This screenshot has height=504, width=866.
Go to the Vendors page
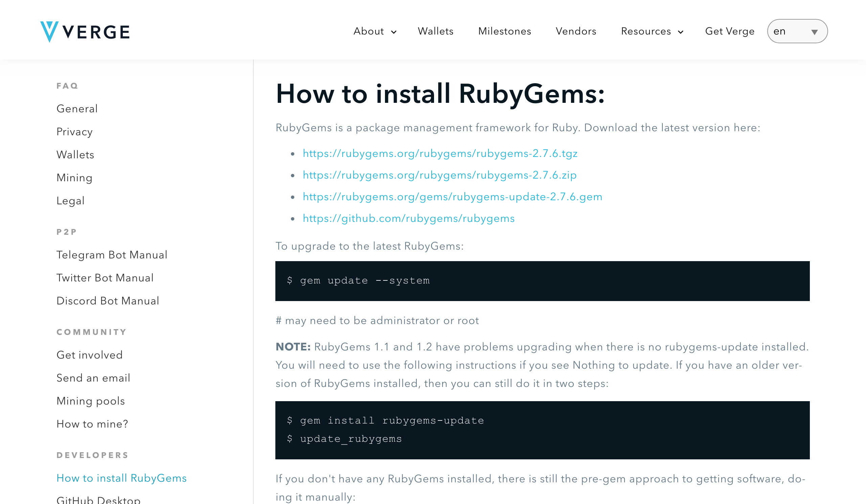point(576,31)
